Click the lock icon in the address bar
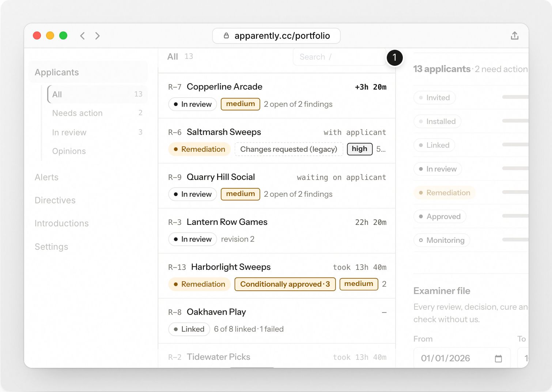This screenshot has width=552, height=392. [x=226, y=35]
